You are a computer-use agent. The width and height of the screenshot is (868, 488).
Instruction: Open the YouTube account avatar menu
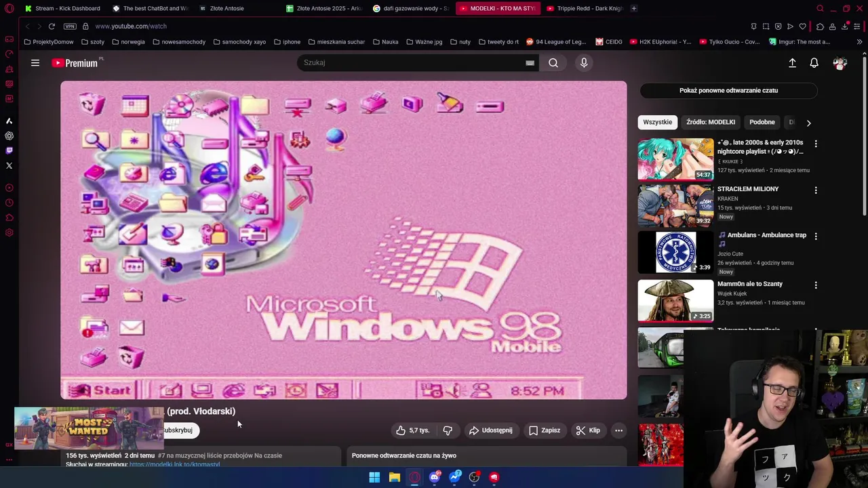[840, 63]
